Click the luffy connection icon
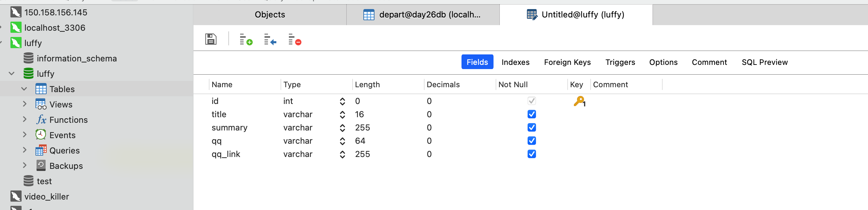 tap(16, 43)
